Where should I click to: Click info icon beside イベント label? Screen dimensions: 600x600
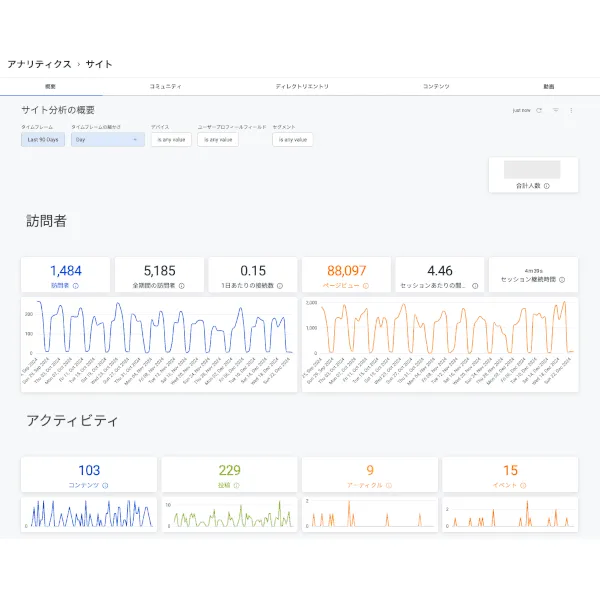(x=523, y=485)
